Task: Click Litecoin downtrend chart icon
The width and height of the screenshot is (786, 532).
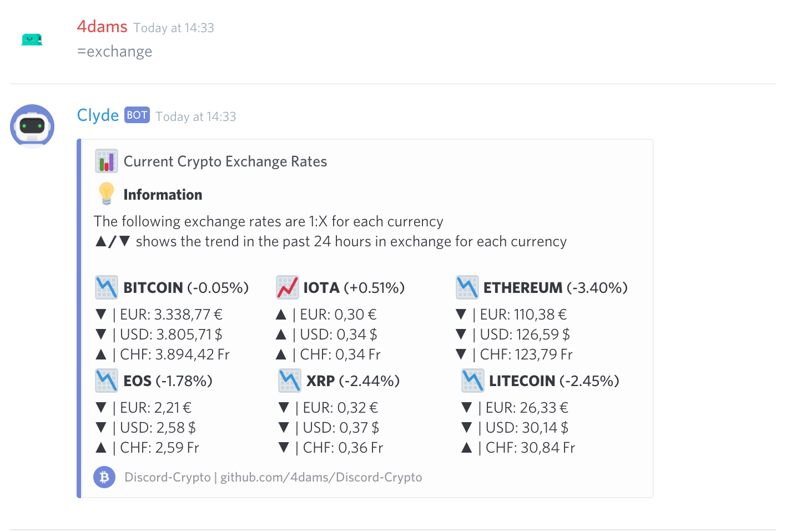Action: [472, 381]
